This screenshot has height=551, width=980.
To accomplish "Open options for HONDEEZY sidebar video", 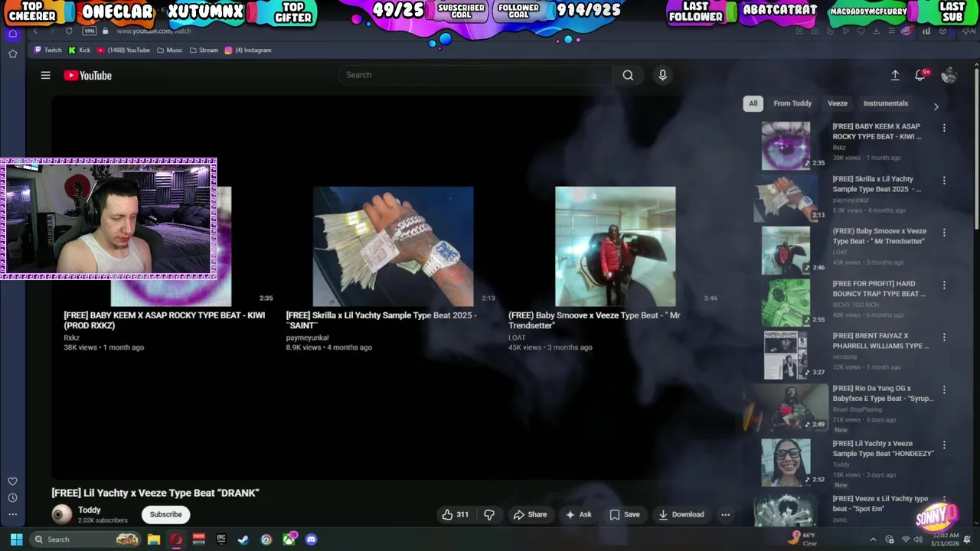I will pos(944,445).
